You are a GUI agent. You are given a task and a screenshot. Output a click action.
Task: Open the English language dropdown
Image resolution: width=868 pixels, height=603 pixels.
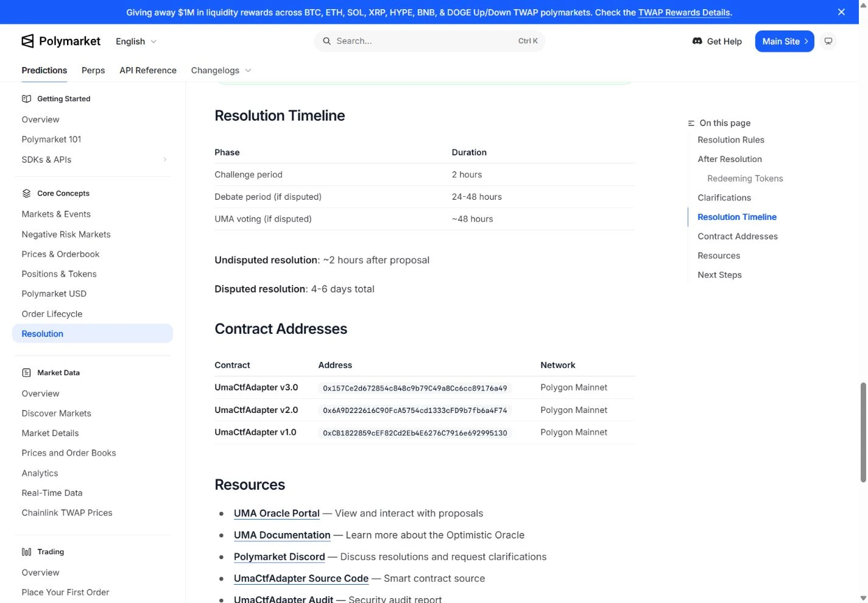coord(136,41)
